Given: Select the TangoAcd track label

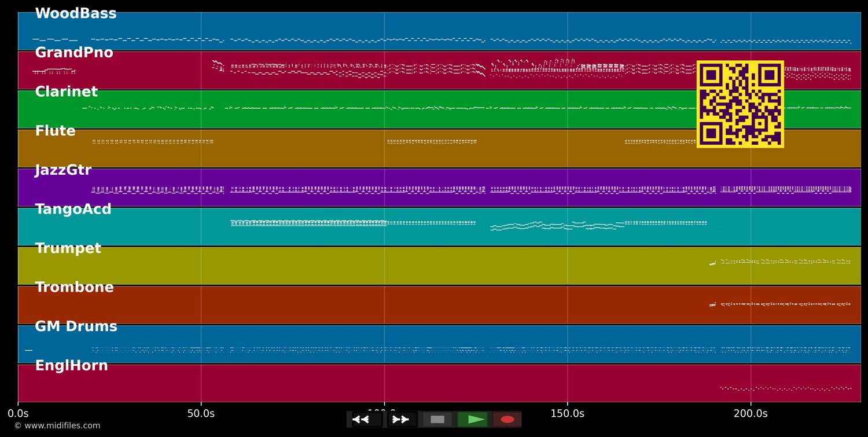Looking at the screenshot, I should point(73,210).
